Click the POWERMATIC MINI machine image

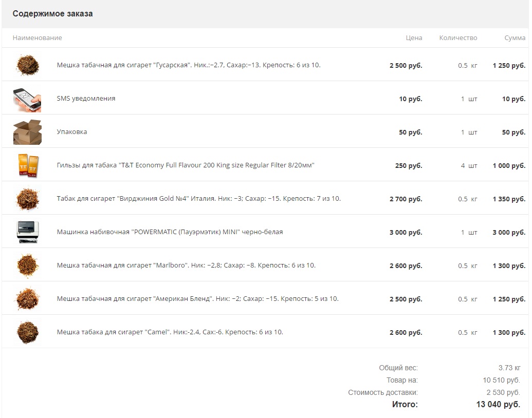click(27, 232)
